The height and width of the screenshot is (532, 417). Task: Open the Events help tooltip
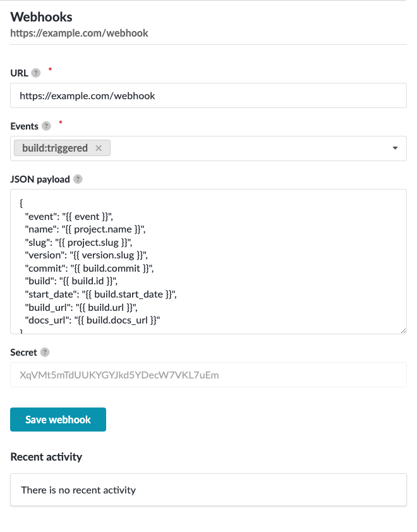point(45,126)
